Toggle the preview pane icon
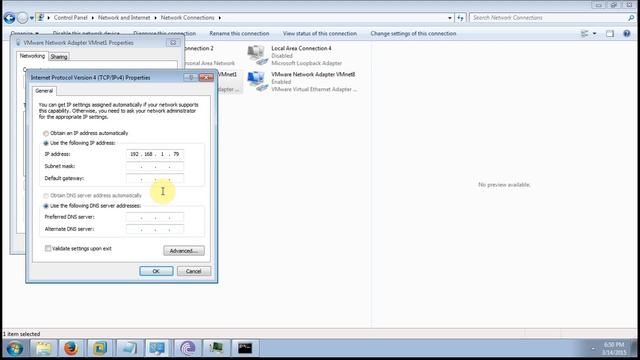 pos(610,34)
